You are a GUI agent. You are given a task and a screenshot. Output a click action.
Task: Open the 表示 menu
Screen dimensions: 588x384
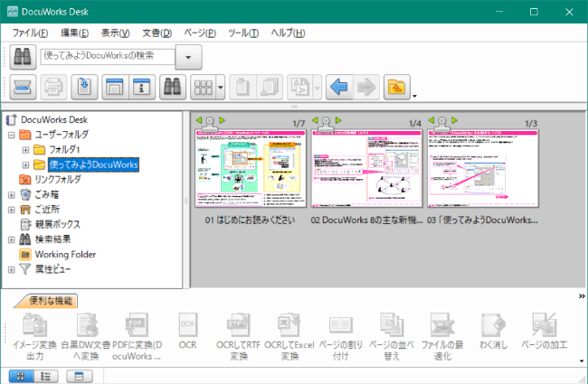pyautogui.click(x=115, y=33)
